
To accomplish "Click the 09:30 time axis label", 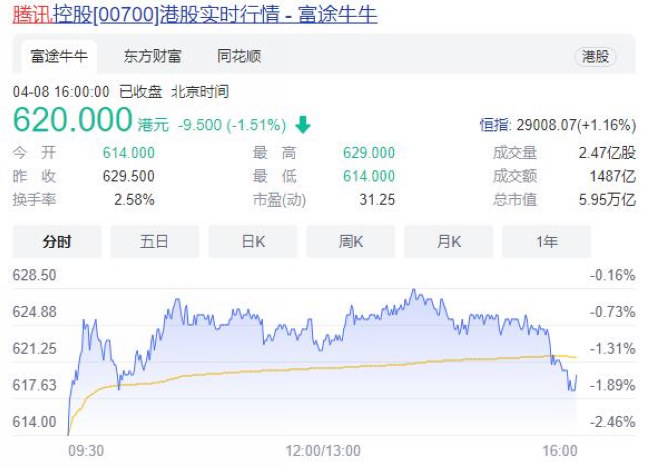I will point(86,451).
